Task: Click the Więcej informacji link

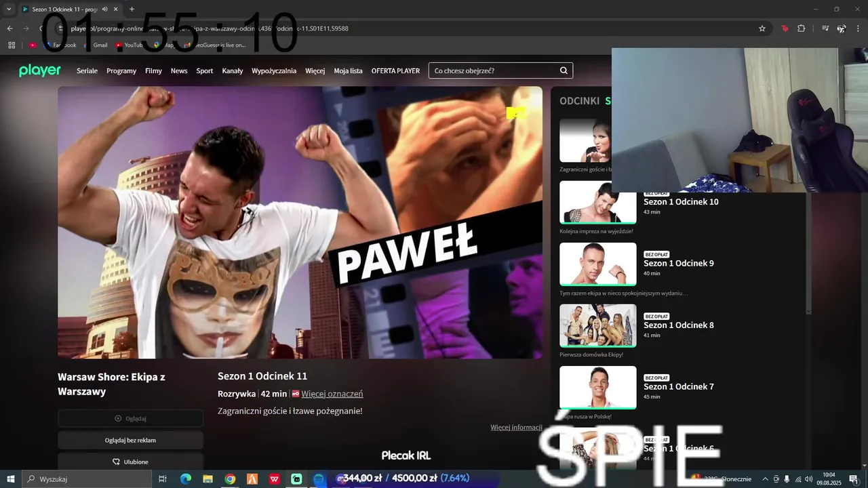Action: (x=516, y=427)
